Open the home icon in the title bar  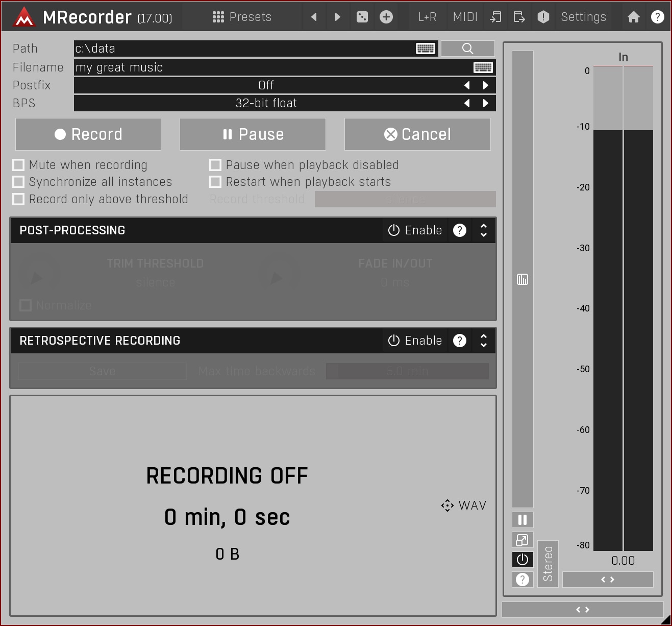pos(633,17)
